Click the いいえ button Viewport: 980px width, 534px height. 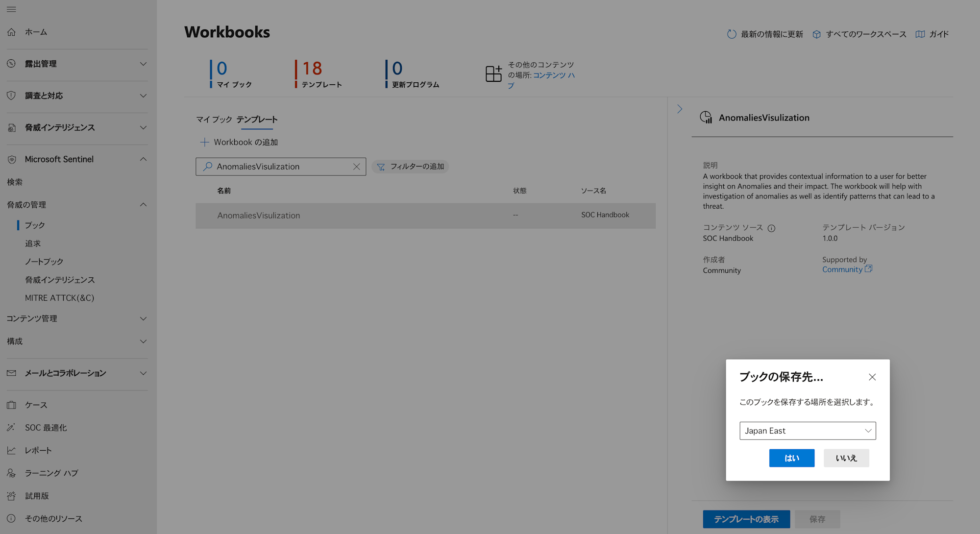pos(846,458)
